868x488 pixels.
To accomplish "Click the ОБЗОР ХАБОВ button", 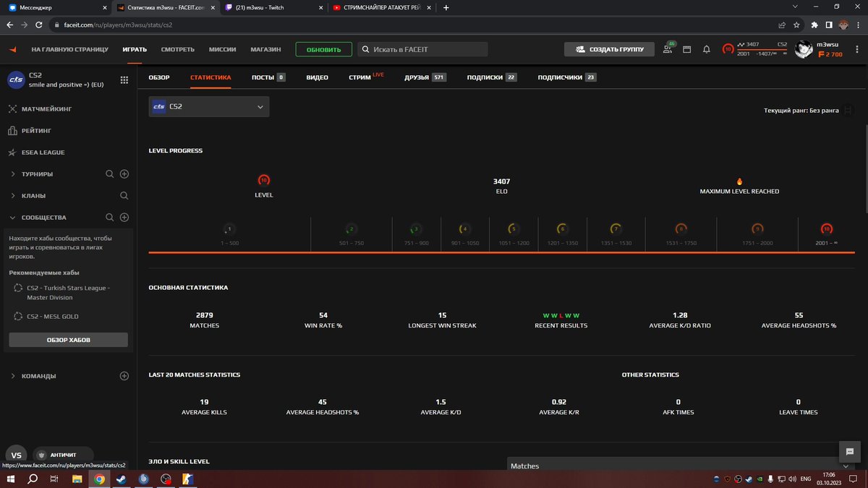I will [68, 340].
